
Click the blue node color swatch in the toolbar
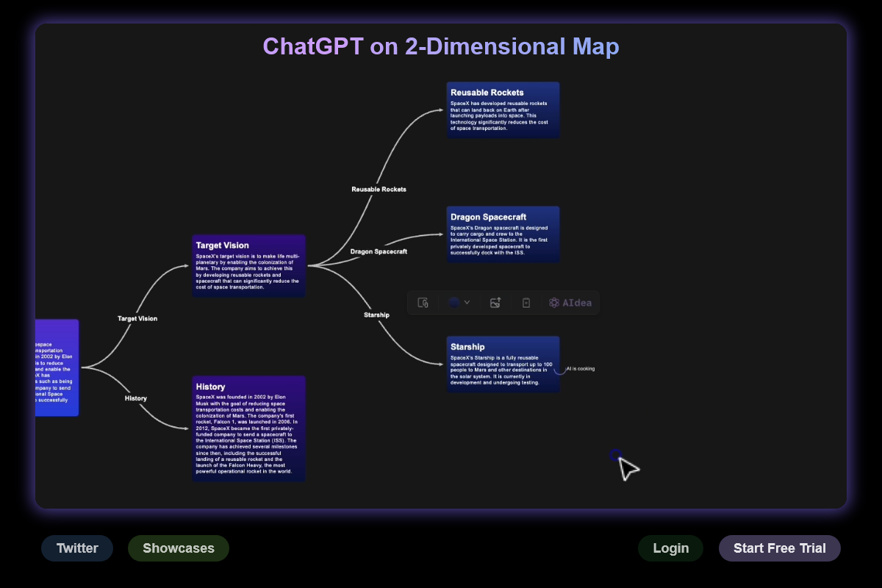[x=454, y=303]
